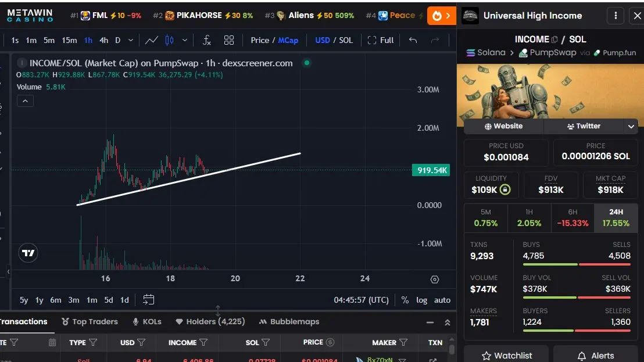Viewport: 644px width, 362px height.
Task: Toggle percent scale on chart
Action: [x=405, y=300]
